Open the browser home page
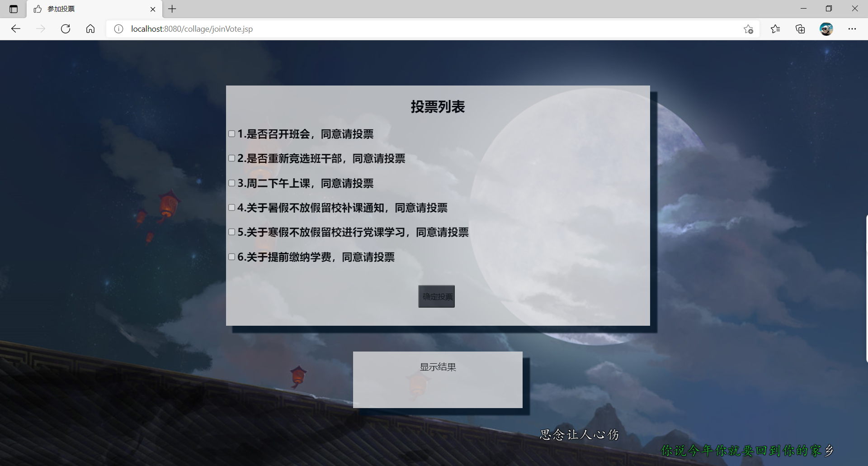 (90, 29)
